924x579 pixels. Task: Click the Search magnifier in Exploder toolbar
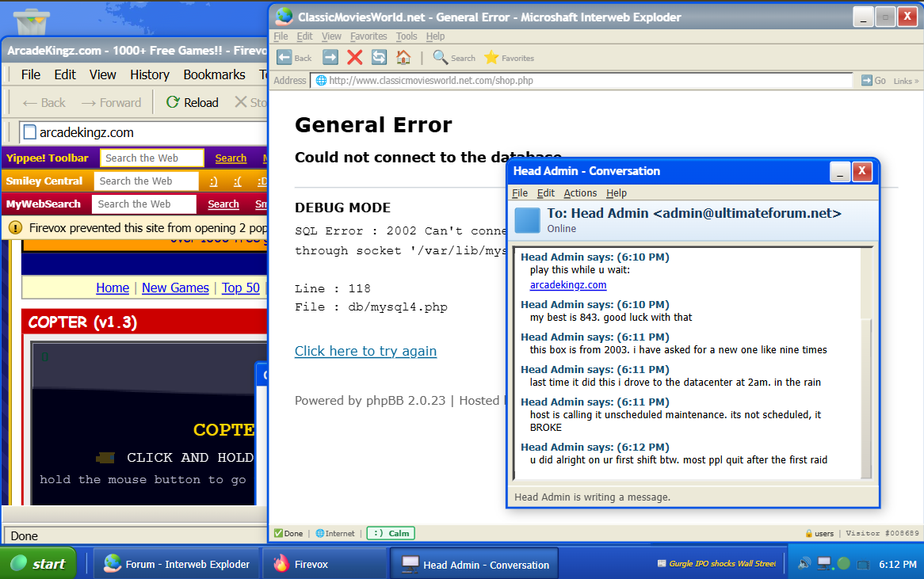440,57
